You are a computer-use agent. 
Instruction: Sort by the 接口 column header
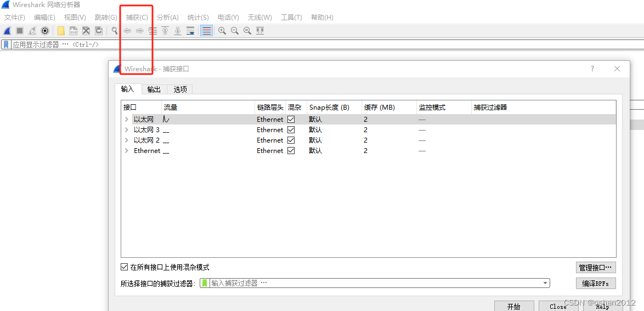pos(142,107)
